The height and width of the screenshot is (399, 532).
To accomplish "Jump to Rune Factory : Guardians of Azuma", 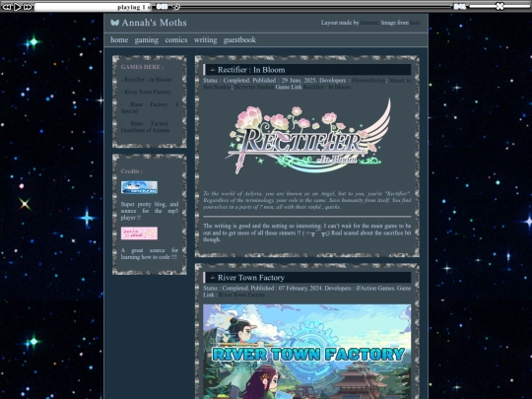I will 150,127.
